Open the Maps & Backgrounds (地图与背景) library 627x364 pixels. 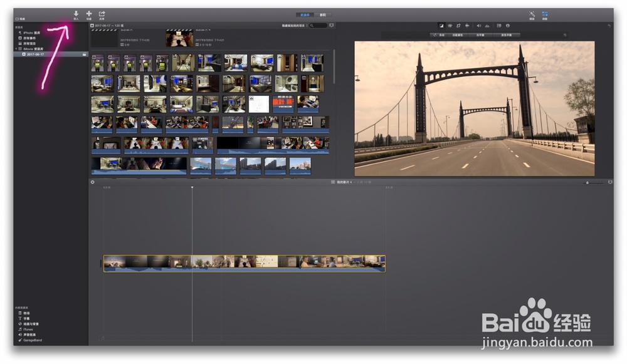click(x=28, y=324)
